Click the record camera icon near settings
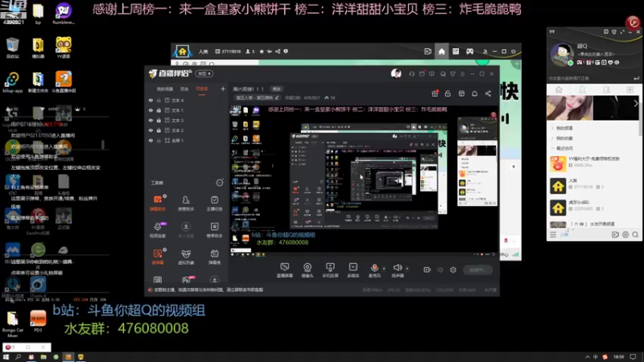The image size is (644, 362). pyautogui.click(x=427, y=269)
